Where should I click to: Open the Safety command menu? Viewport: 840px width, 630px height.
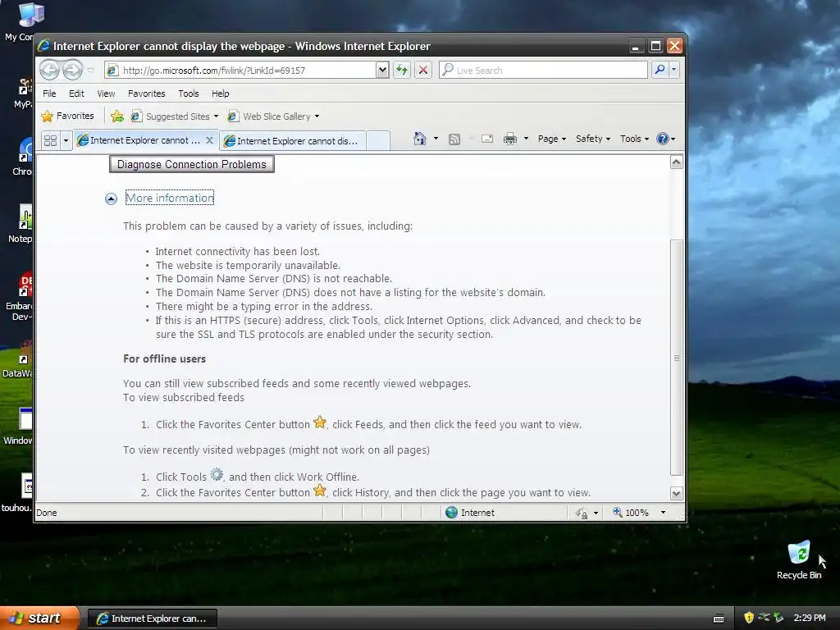593,139
